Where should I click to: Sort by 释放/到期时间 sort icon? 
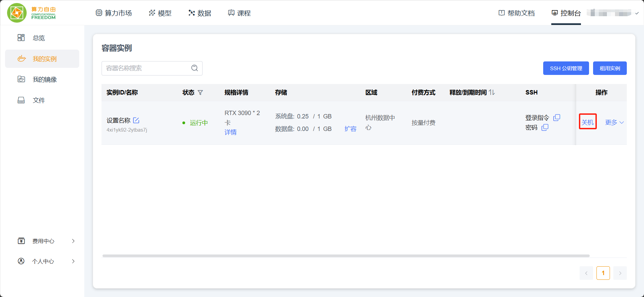coord(492,92)
